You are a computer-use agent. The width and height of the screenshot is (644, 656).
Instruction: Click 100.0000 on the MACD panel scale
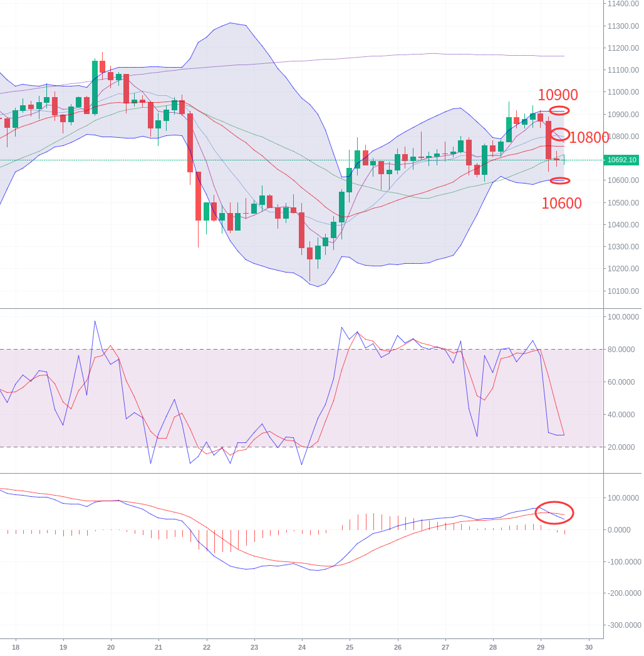pyautogui.click(x=623, y=498)
